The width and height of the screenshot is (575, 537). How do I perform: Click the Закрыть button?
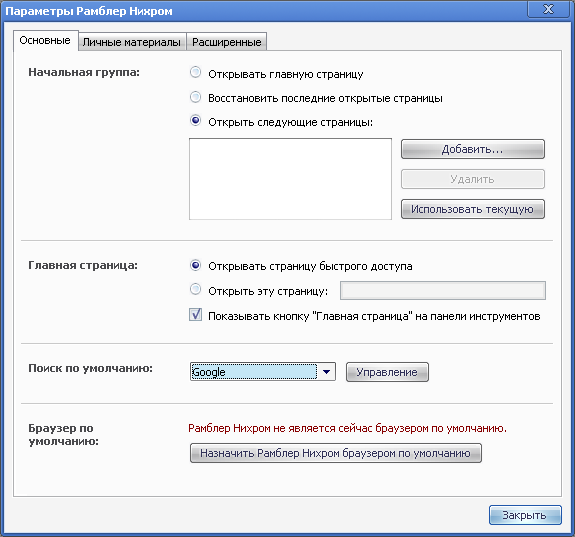(x=525, y=515)
